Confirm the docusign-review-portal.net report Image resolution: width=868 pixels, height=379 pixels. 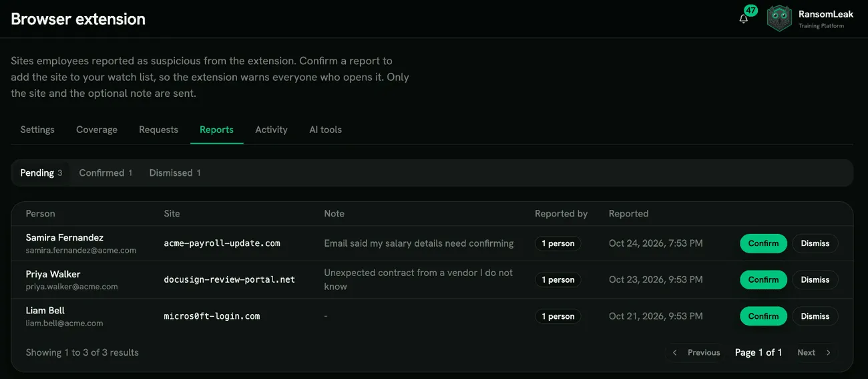(763, 279)
